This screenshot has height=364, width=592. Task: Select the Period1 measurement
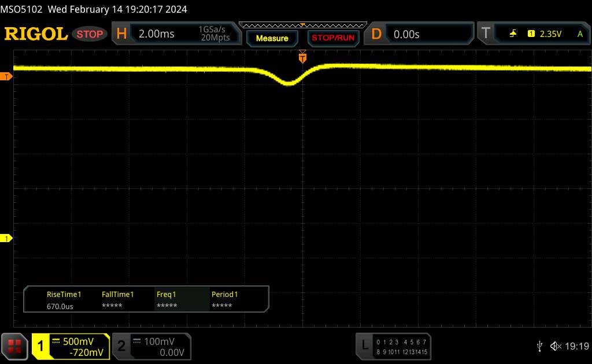(x=224, y=294)
